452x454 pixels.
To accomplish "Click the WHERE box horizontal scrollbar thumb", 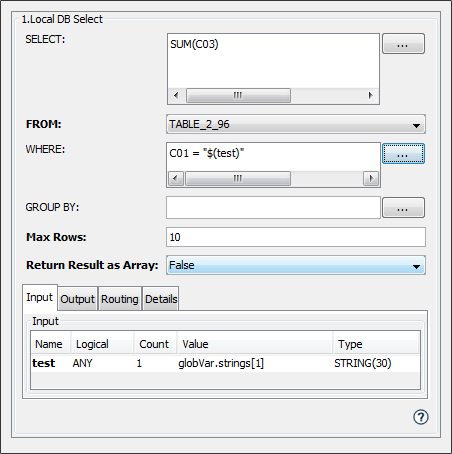I will pyautogui.click(x=238, y=178).
